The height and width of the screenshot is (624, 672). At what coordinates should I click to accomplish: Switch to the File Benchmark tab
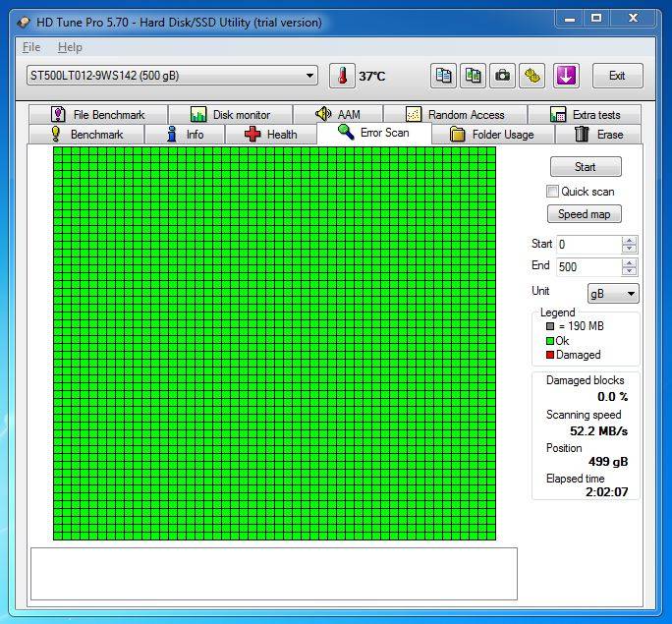click(98, 114)
